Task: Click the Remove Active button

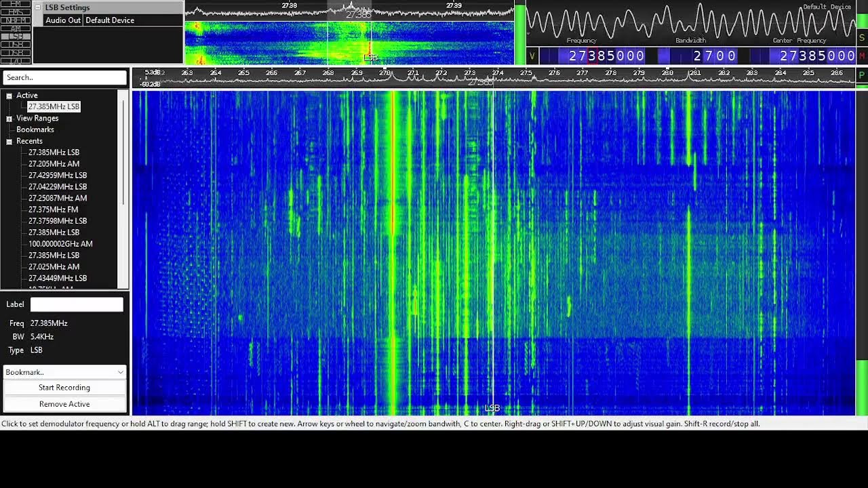Action: pyautogui.click(x=64, y=404)
